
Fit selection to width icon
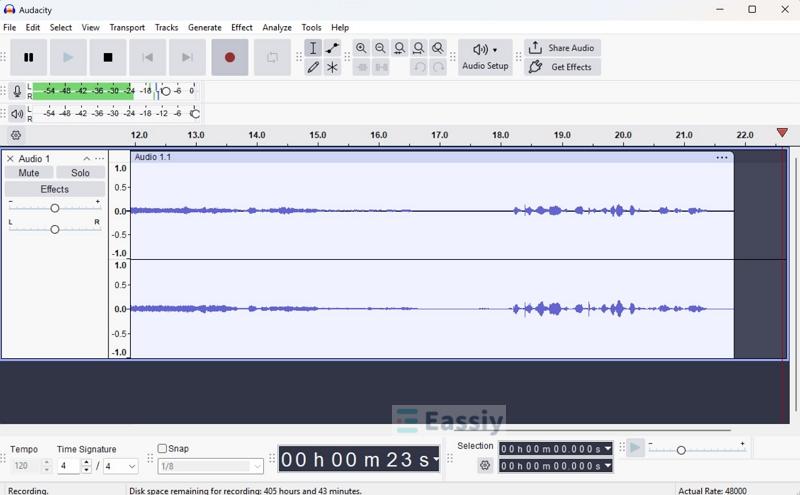click(399, 48)
